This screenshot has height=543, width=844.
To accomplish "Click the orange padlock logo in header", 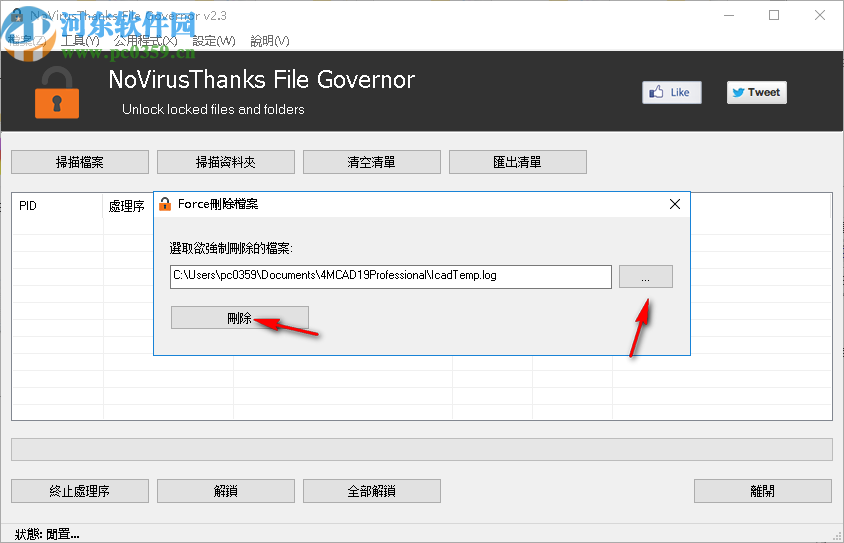I will tap(57, 93).
